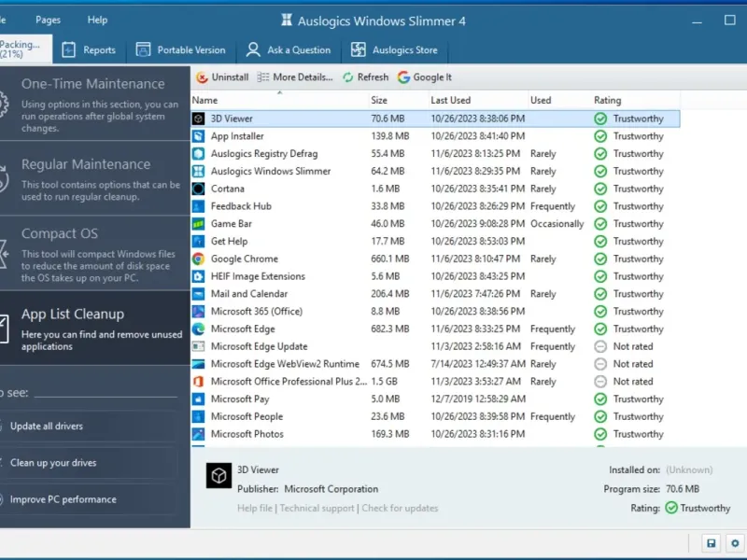This screenshot has height=560, width=747.
Task: Open settings via the bottom-right gear icon
Action: coord(734,543)
